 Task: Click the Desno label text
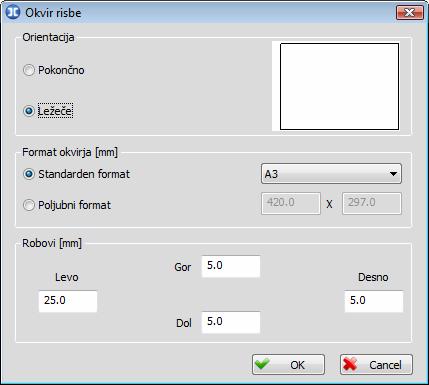(373, 277)
